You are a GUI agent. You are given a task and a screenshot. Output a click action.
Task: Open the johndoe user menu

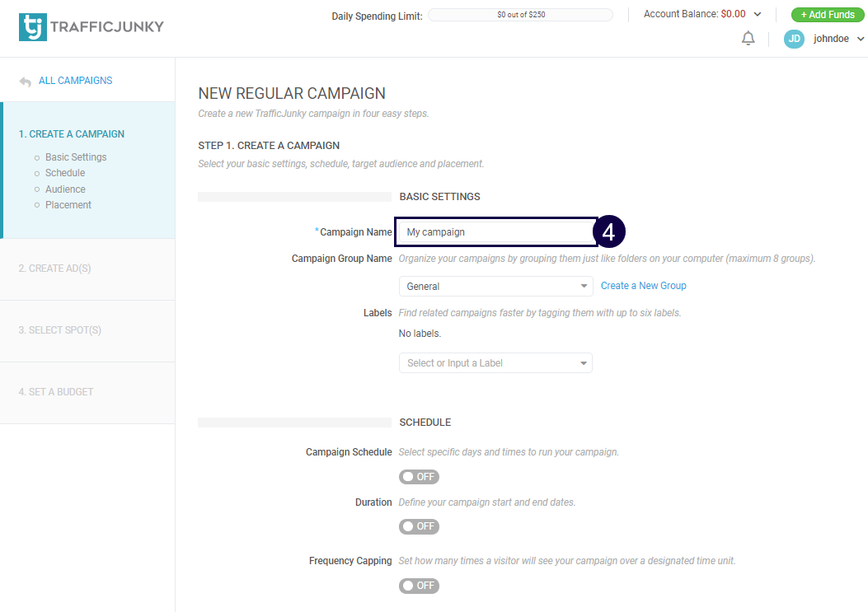click(x=837, y=39)
